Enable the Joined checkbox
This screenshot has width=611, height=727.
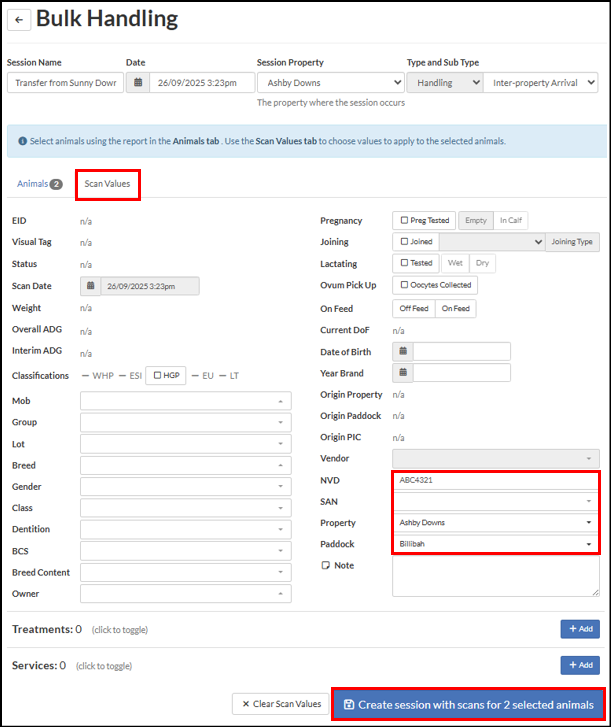(403, 241)
